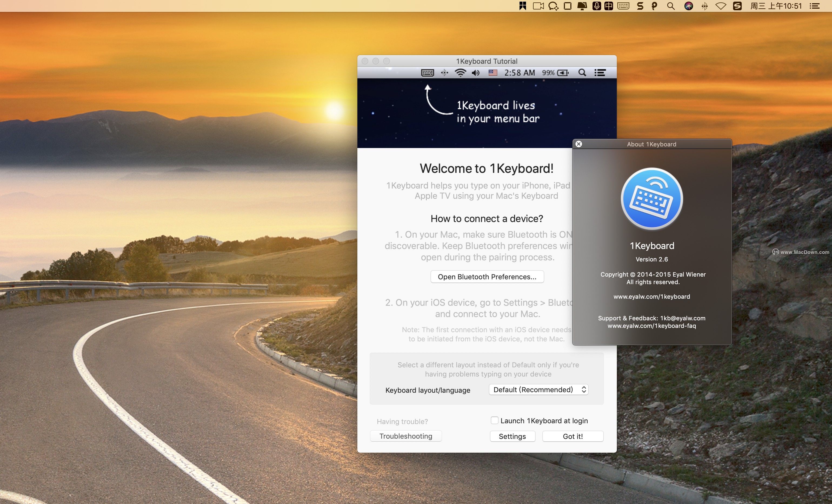Click the 'Welcome to 1Keyboard!' heading

[x=487, y=168]
